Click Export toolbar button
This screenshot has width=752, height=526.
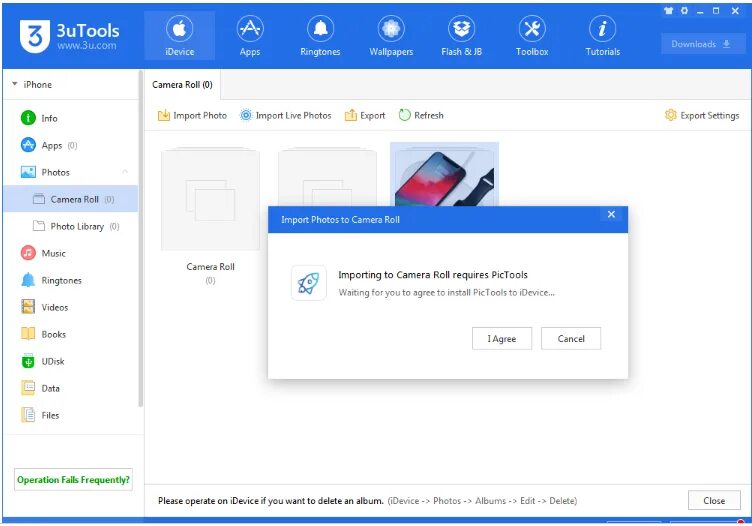[x=365, y=116]
